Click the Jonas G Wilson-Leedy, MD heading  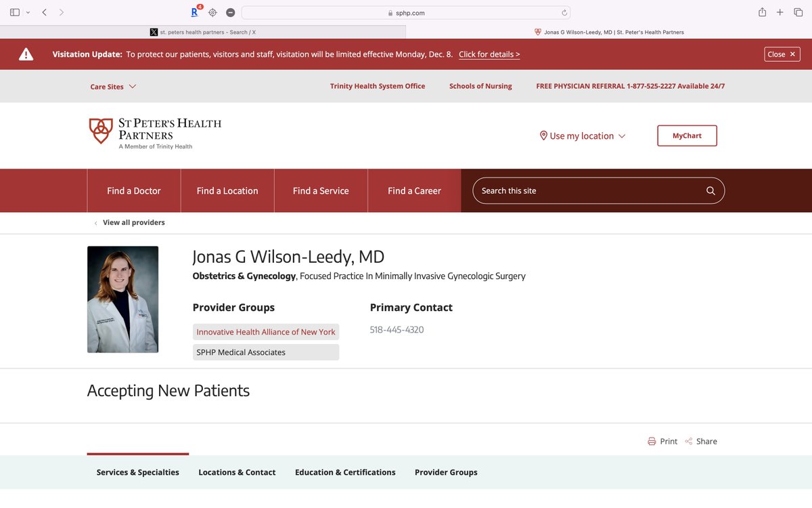tap(288, 257)
